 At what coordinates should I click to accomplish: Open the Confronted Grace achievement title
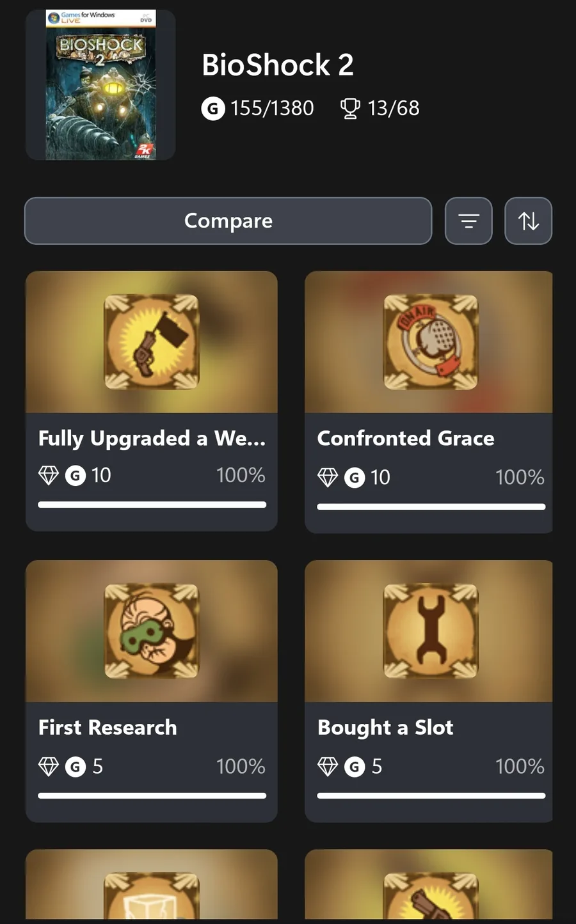[406, 439]
